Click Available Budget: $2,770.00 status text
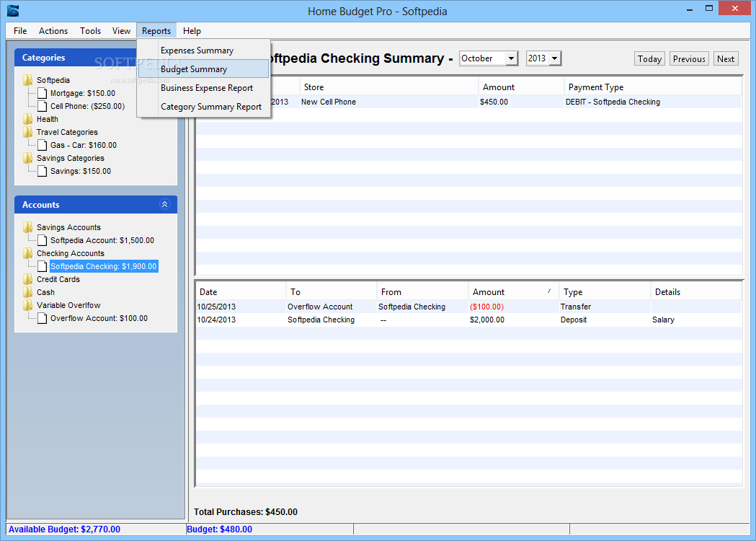756x541 pixels. click(x=65, y=529)
